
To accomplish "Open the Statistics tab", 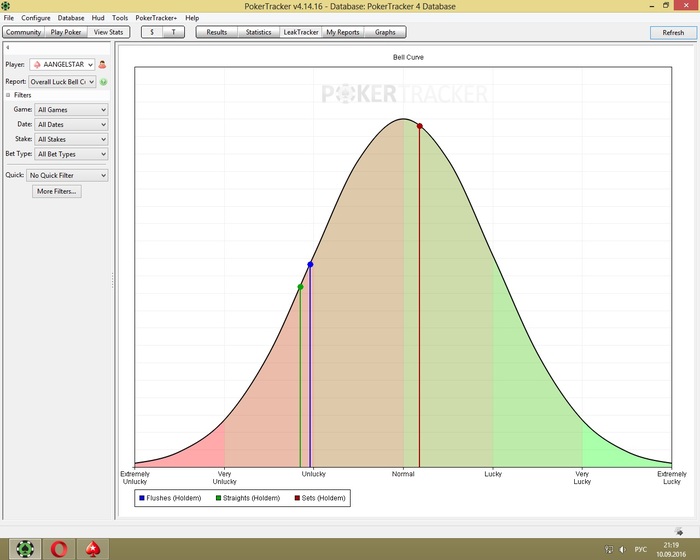I will (258, 32).
